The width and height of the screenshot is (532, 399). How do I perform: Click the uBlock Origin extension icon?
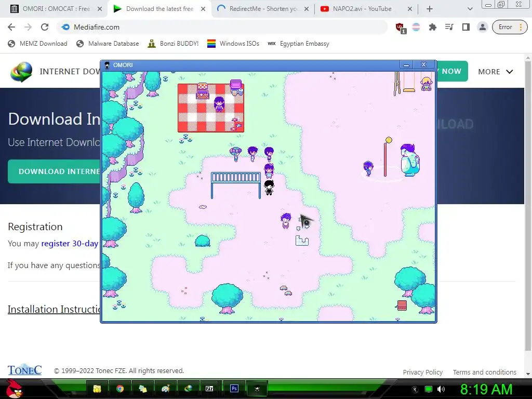coord(401,28)
